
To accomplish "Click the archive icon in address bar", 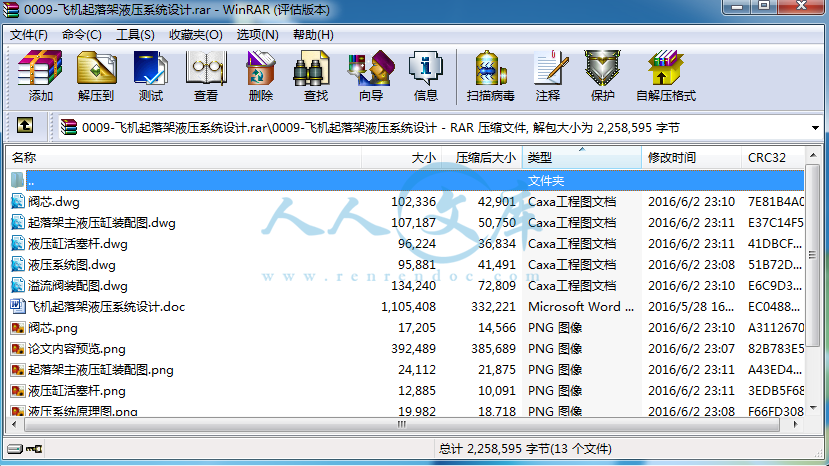I will 69,127.
